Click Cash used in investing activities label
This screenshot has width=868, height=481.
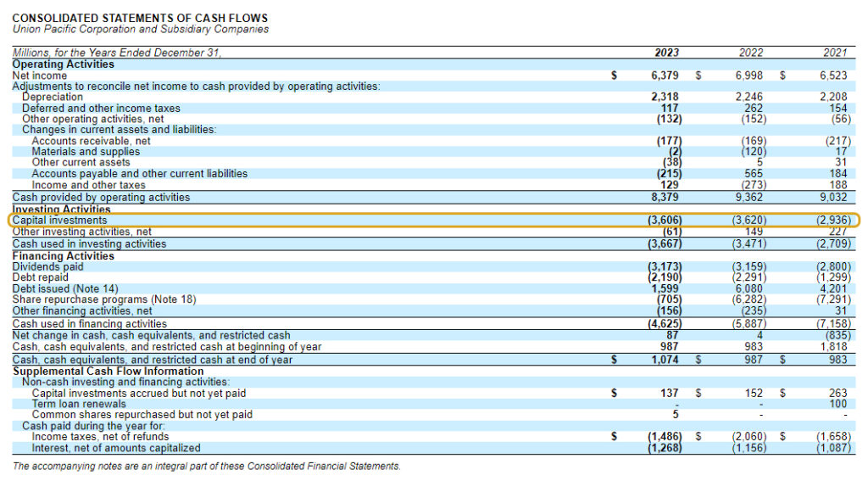[89, 243]
